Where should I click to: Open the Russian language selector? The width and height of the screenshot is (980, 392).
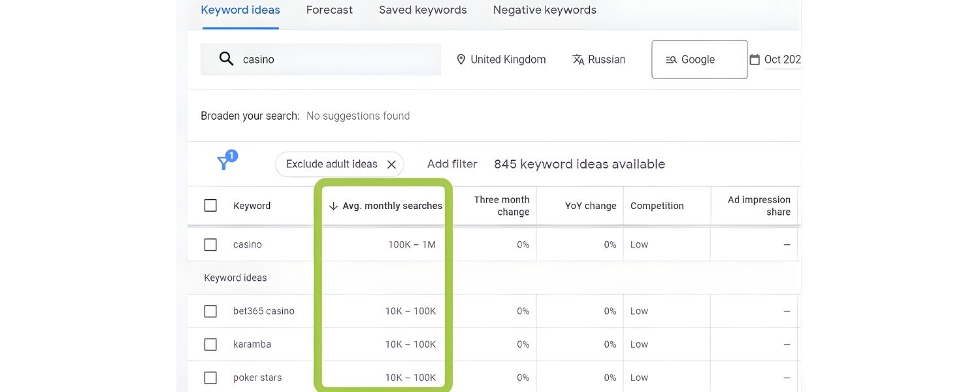[608, 59]
